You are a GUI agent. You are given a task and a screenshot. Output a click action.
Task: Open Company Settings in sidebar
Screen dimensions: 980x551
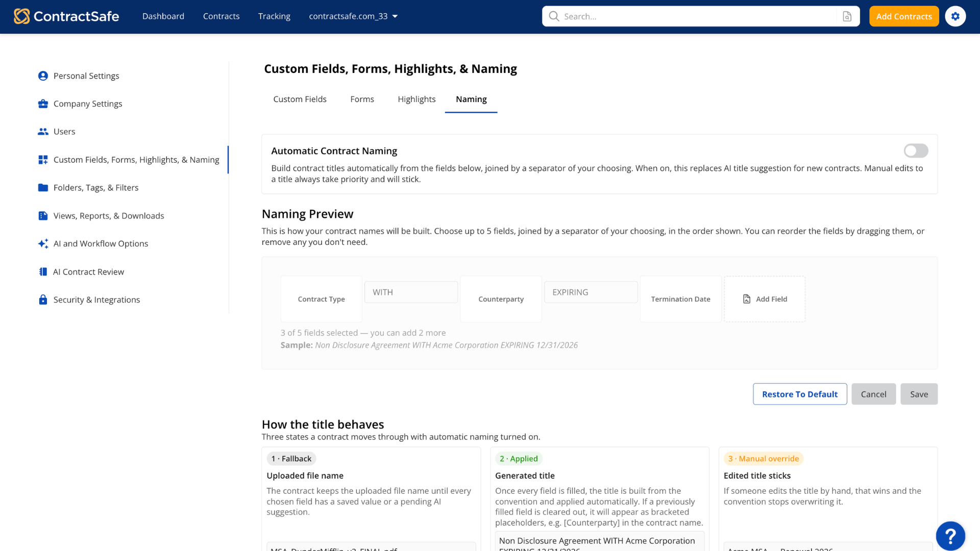point(88,104)
